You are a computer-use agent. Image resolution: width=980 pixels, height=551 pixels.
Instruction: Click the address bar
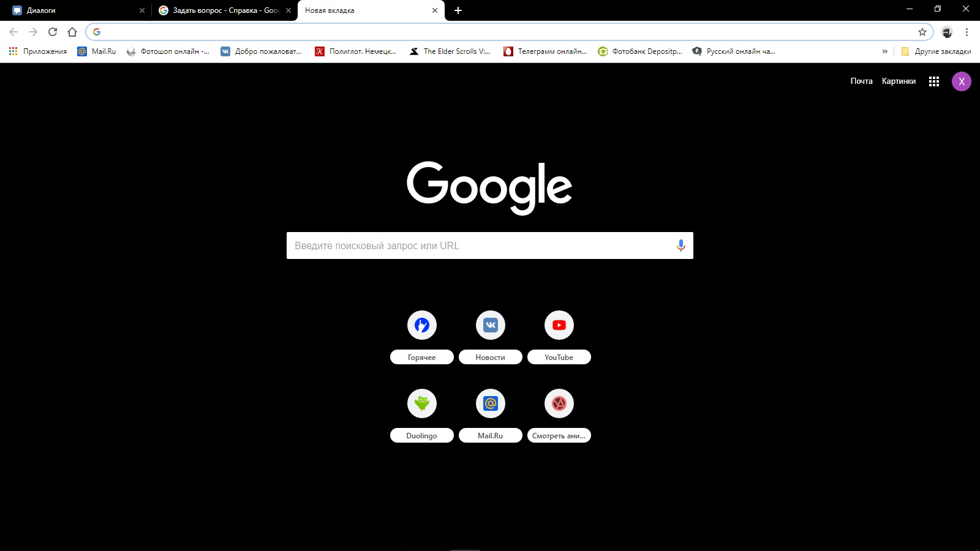[508, 32]
